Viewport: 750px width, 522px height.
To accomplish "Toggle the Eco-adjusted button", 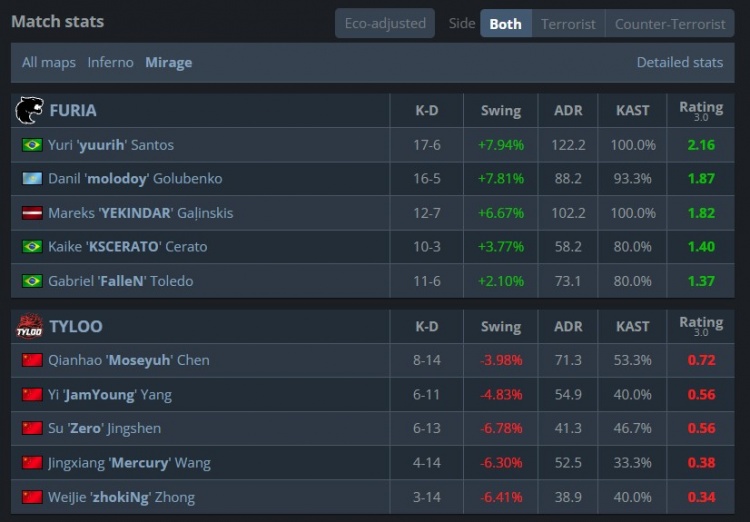I will click(x=385, y=23).
